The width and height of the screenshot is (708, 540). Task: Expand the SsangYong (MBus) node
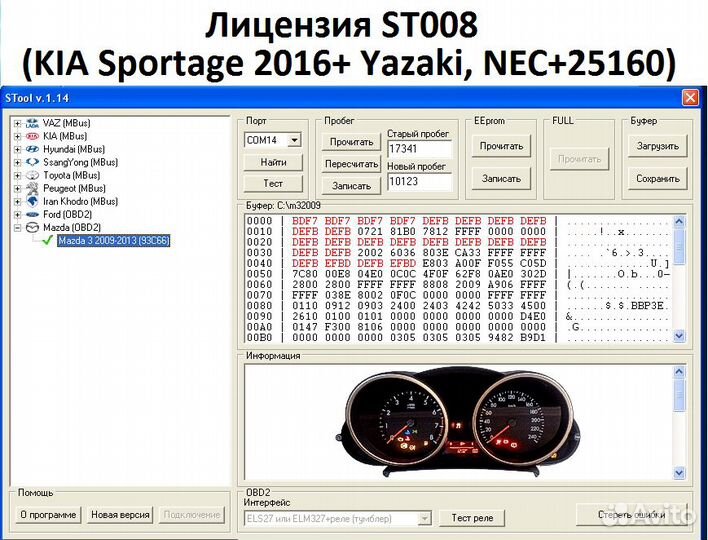point(17,162)
